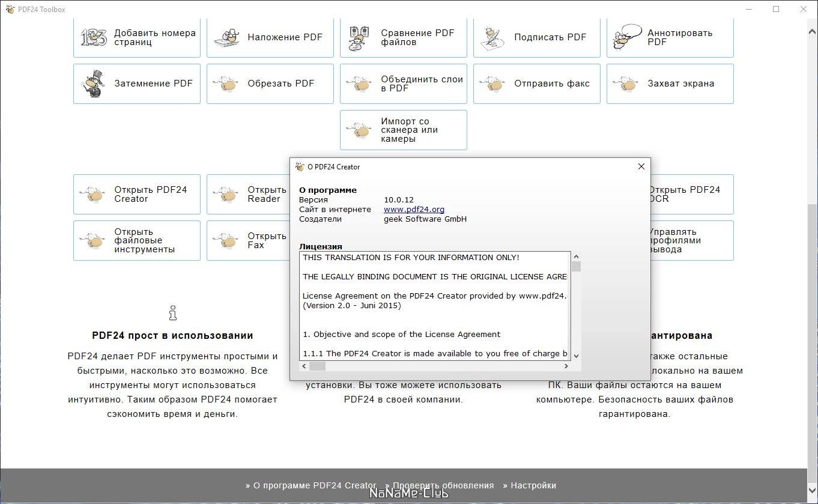Launch 'Сравнение PDF файлов' tool
This screenshot has height=504, width=818.
tap(404, 37)
